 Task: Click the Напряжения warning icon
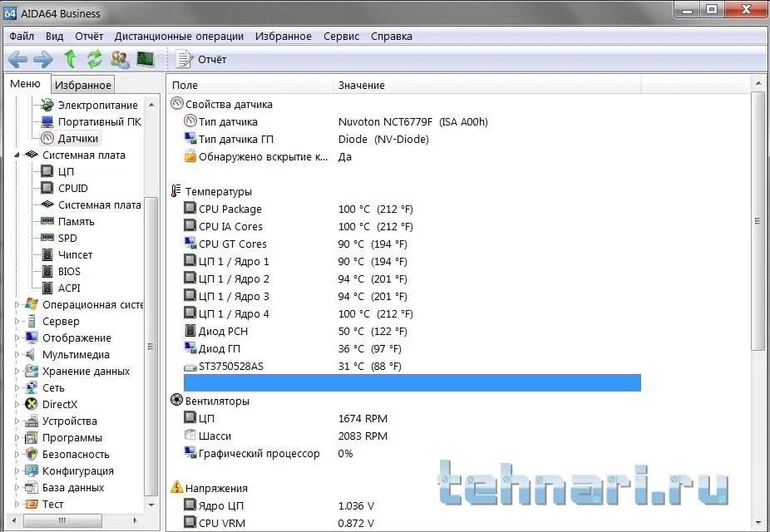click(x=176, y=487)
